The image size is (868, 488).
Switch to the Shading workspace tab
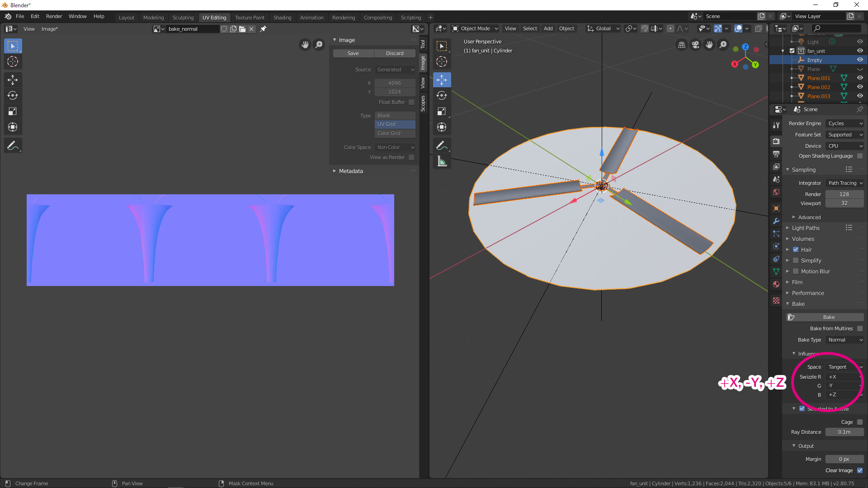tap(282, 18)
